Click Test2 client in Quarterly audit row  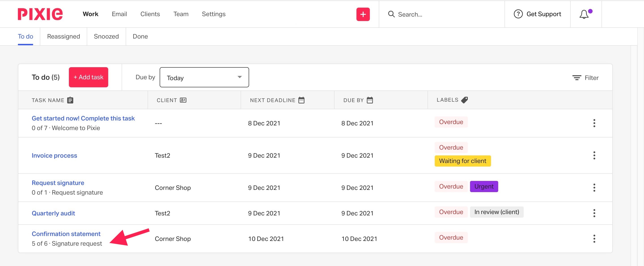tap(162, 213)
